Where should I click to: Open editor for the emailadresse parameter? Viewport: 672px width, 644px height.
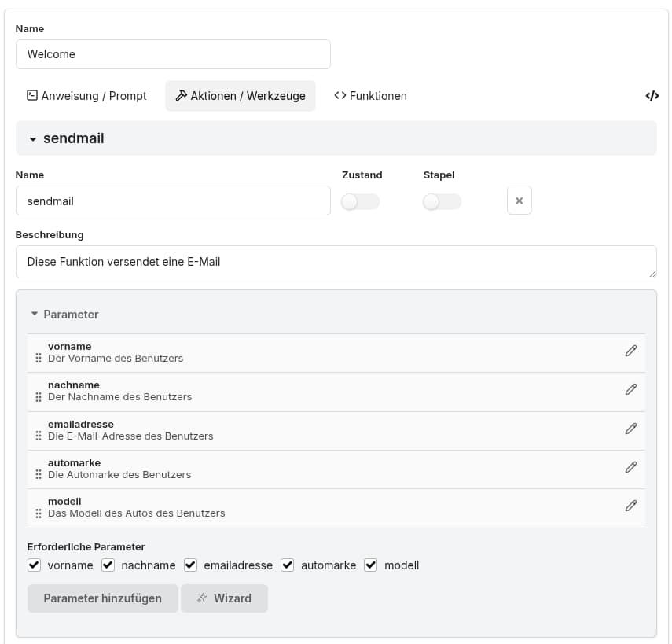[630, 429]
